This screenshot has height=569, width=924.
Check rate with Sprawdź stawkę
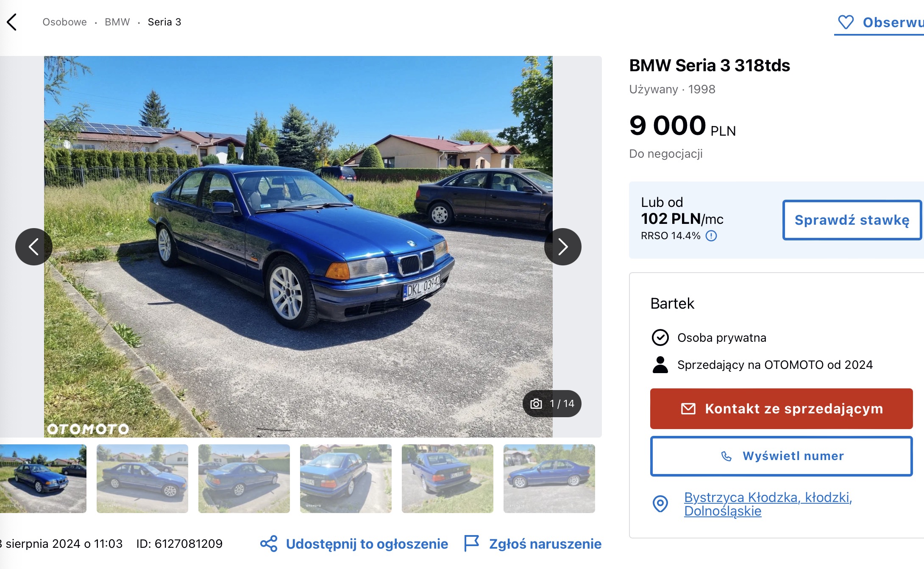click(852, 220)
